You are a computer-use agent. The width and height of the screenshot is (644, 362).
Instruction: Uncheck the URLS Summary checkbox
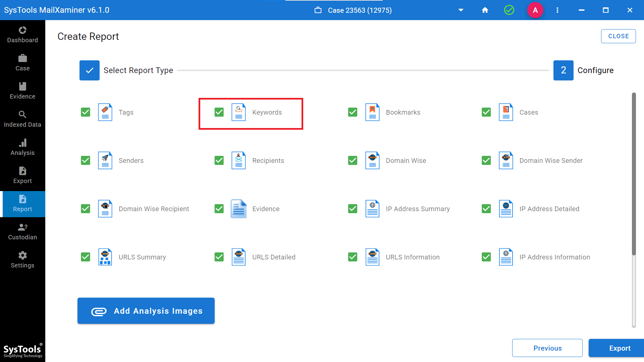pos(86,257)
